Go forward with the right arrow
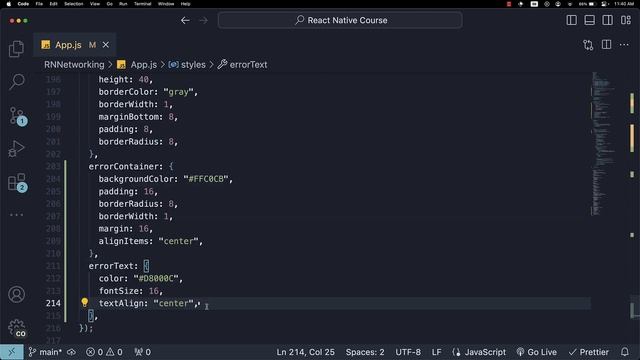This screenshot has height=360, width=640. point(203,20)
